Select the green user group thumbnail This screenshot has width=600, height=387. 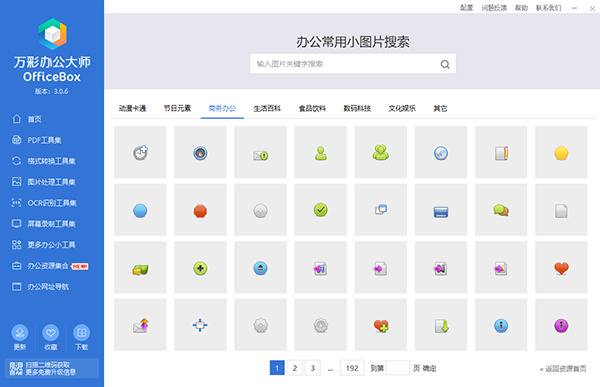point(381,152)
